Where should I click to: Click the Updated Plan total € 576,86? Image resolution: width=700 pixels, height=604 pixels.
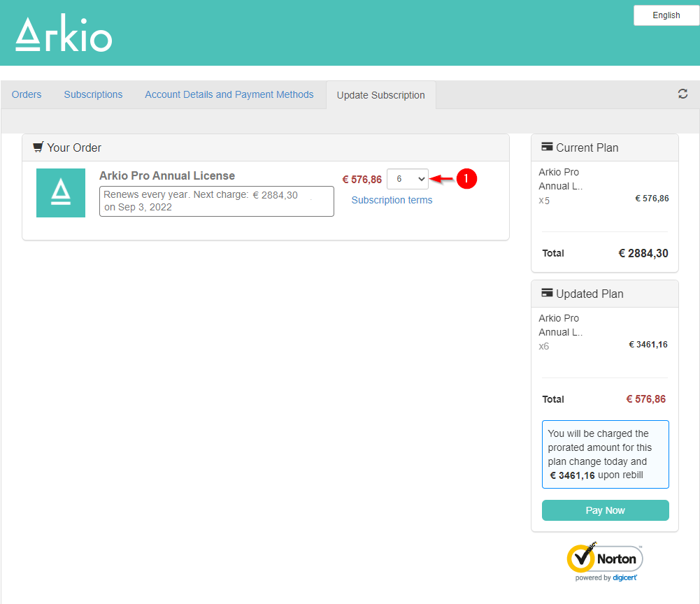(x=646, y=399)
